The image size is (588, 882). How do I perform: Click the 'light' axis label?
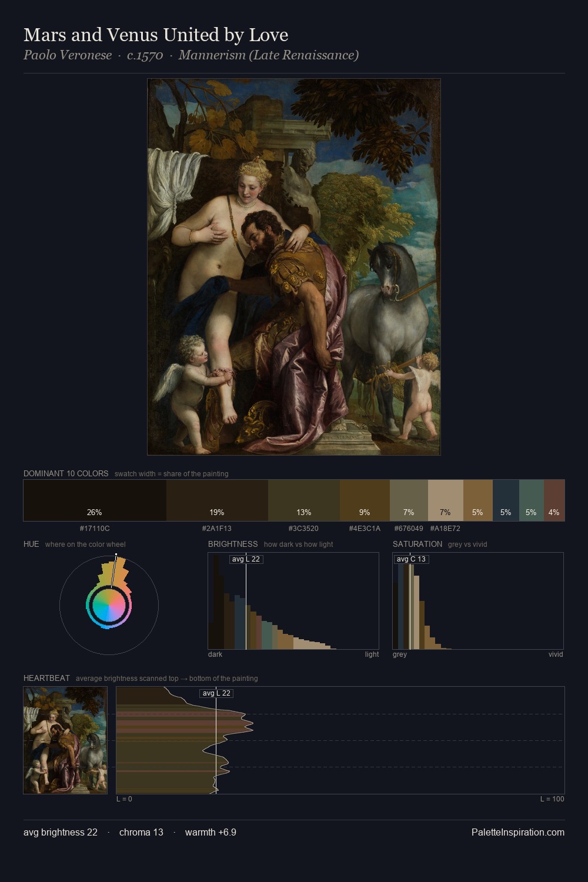pyautogui.click(x=372, y=654)
